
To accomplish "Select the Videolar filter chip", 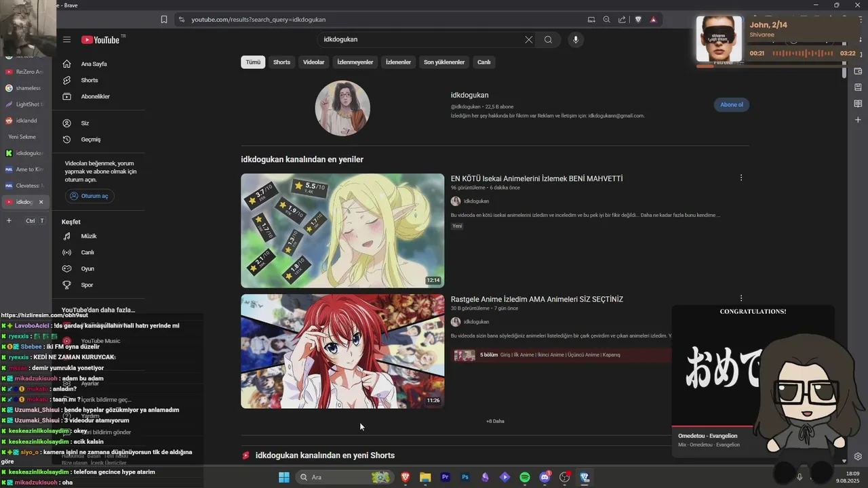I will [x=313, y=62].
